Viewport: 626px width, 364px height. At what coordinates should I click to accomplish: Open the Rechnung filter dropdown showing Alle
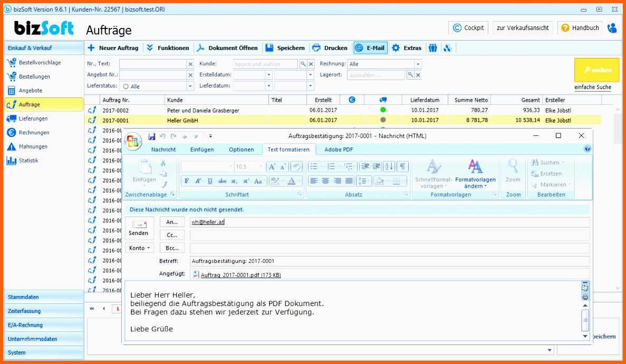[418, 64]
